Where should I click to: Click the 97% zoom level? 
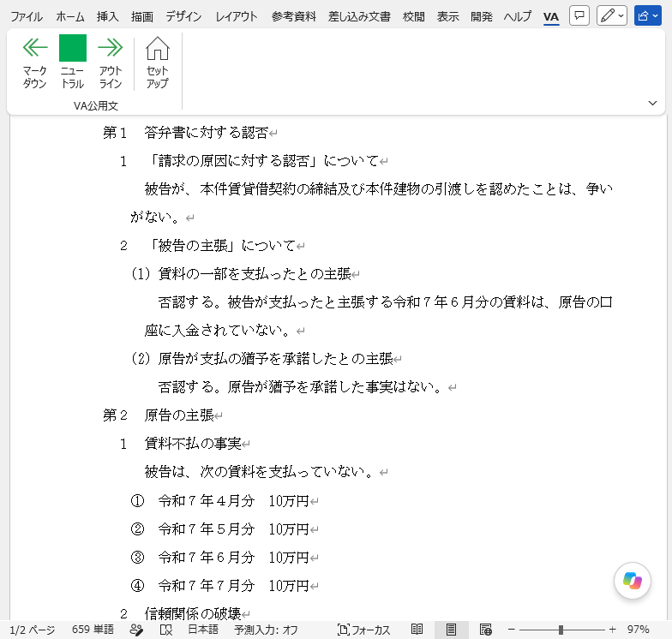tap(638, 630)
